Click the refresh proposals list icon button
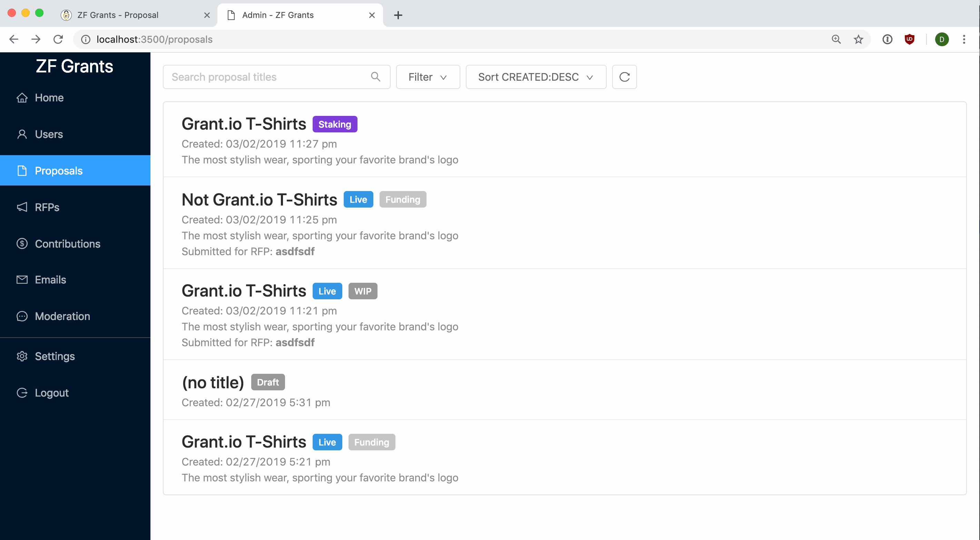 624,77
